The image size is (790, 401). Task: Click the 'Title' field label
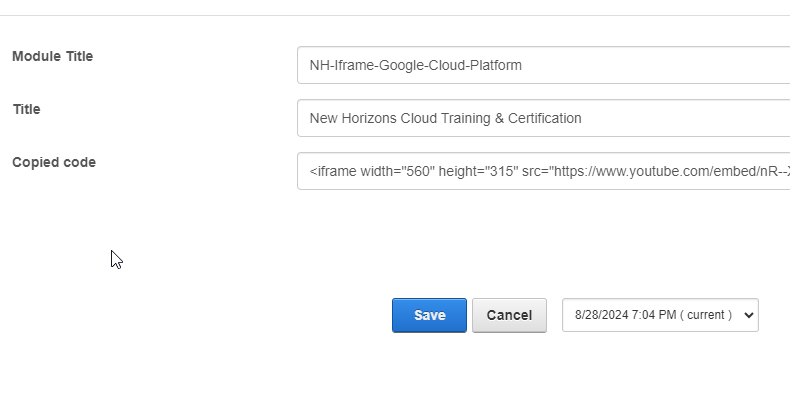coord(26,110)
